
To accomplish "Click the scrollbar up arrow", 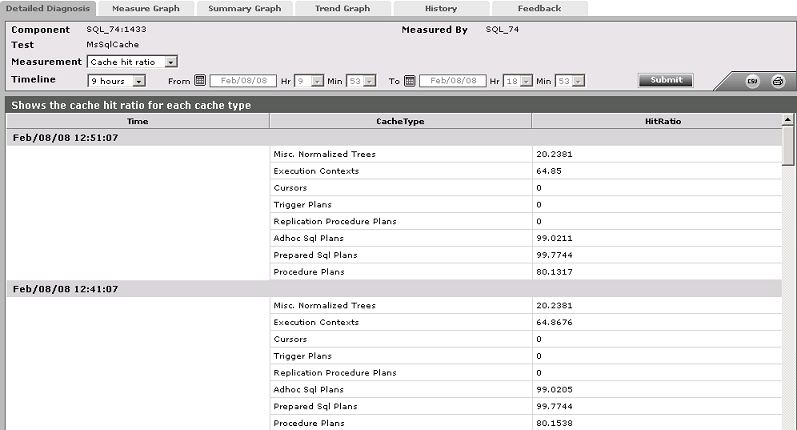I will pyautogui.click(x=788, y=119).
